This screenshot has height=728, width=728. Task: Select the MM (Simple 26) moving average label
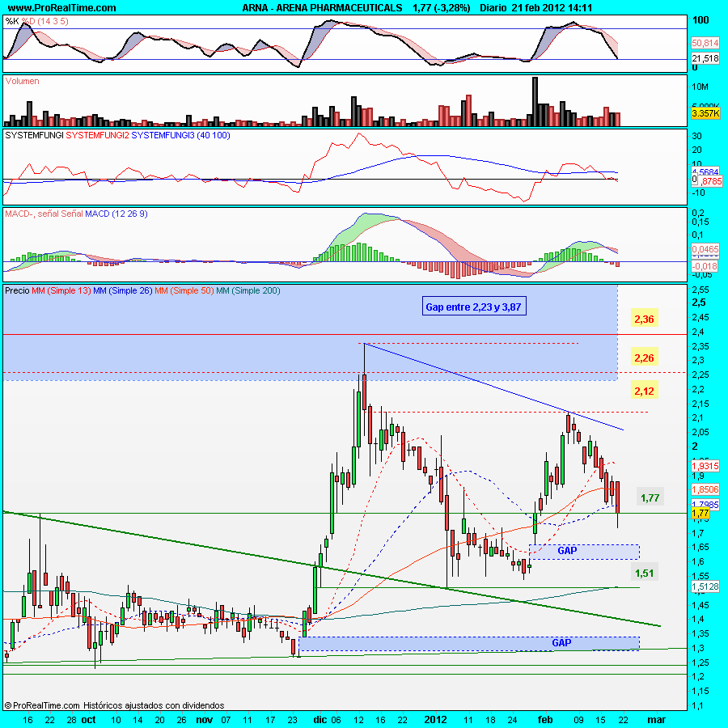(123, 290)
